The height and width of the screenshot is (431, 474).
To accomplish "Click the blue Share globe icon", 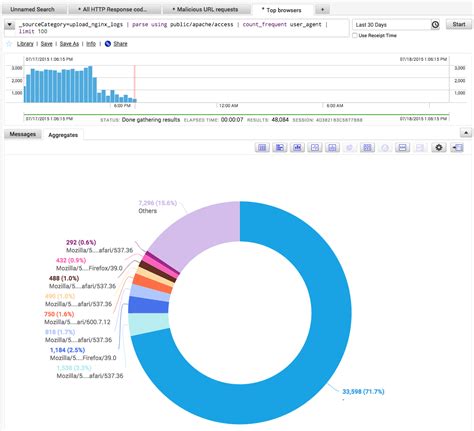I will click(108, 44).
